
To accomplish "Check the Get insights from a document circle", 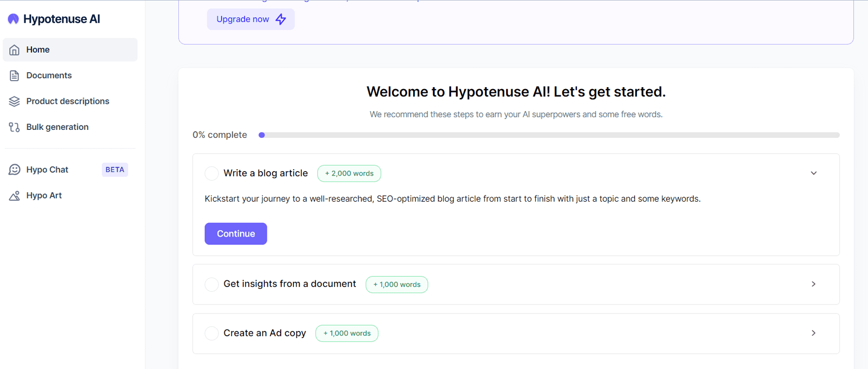I will point(212,284).
